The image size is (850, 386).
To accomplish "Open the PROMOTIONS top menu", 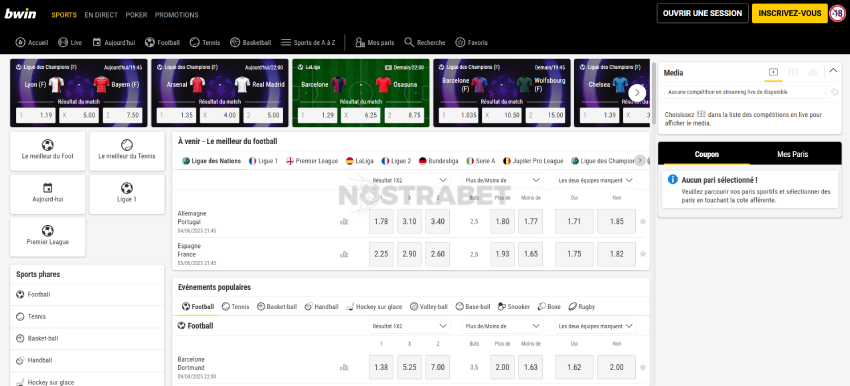I will pyautogui.click(x=177, y=15).
